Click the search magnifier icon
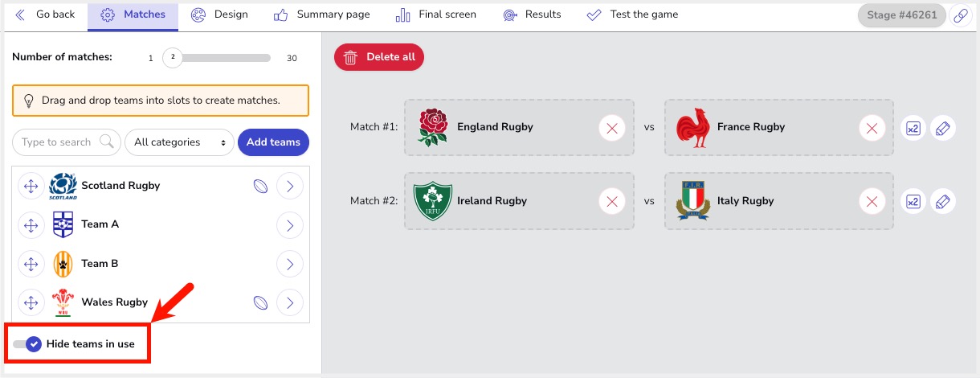The height and width of the screenshot is (378, 980). pyautogui.click(x=107, y=142)
